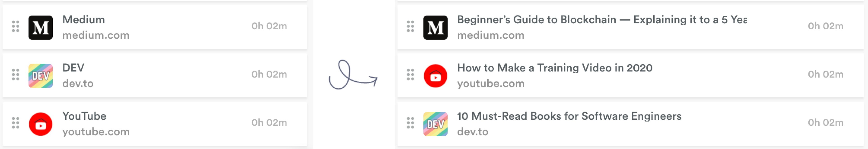Viewport: 868px width, 149px height.
Task: Click the YouTube icon beside Training Video entry
Action: pyautogui.click(x=435, y=76)
